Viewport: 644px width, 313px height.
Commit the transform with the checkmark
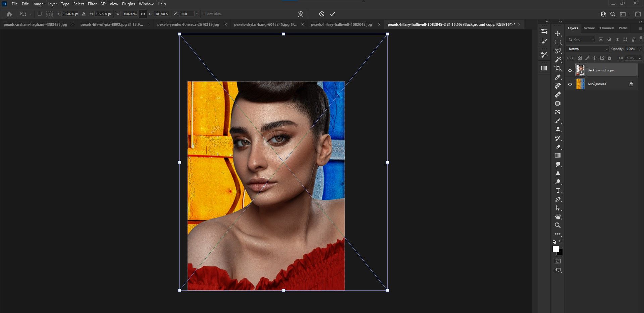pos(332,14)
